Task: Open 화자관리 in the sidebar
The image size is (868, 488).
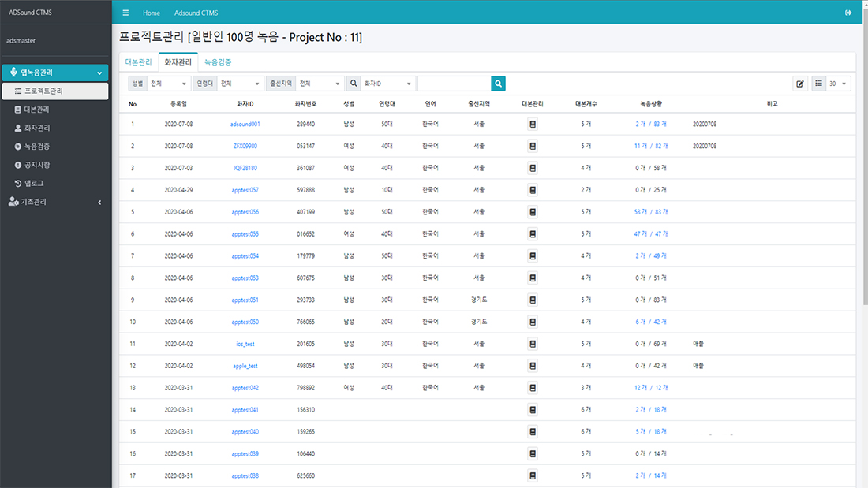Action: pyautogui.click(x=55, y=128)
